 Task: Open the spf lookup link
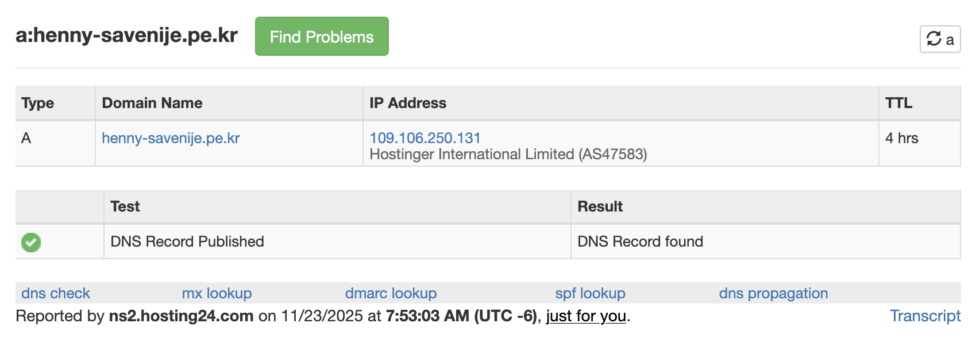pos(590,293)
